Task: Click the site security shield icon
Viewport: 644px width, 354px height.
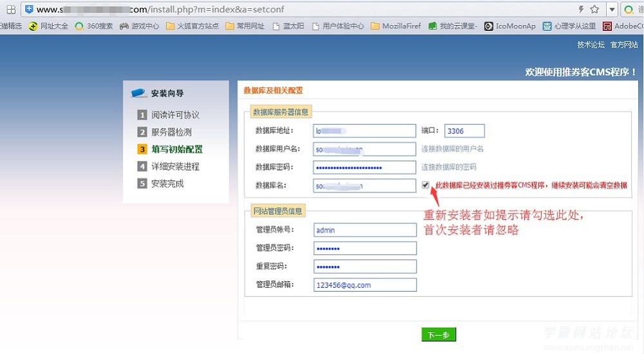Action: pyautogui.click(x=29, y=10)
